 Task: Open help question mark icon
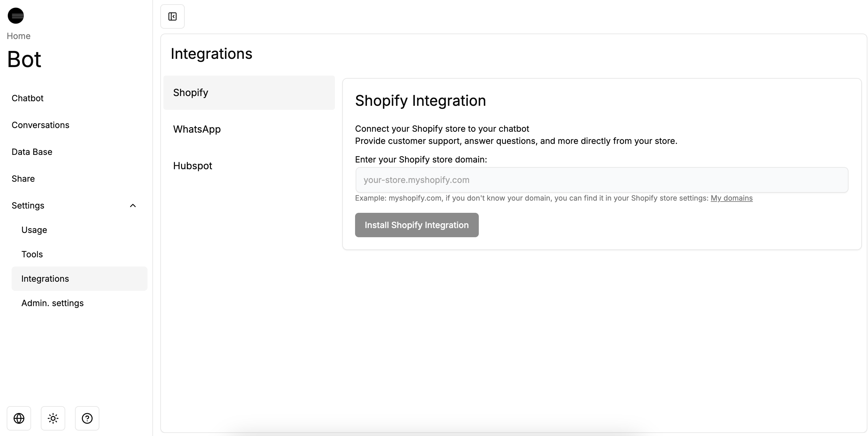click(87, 418)
